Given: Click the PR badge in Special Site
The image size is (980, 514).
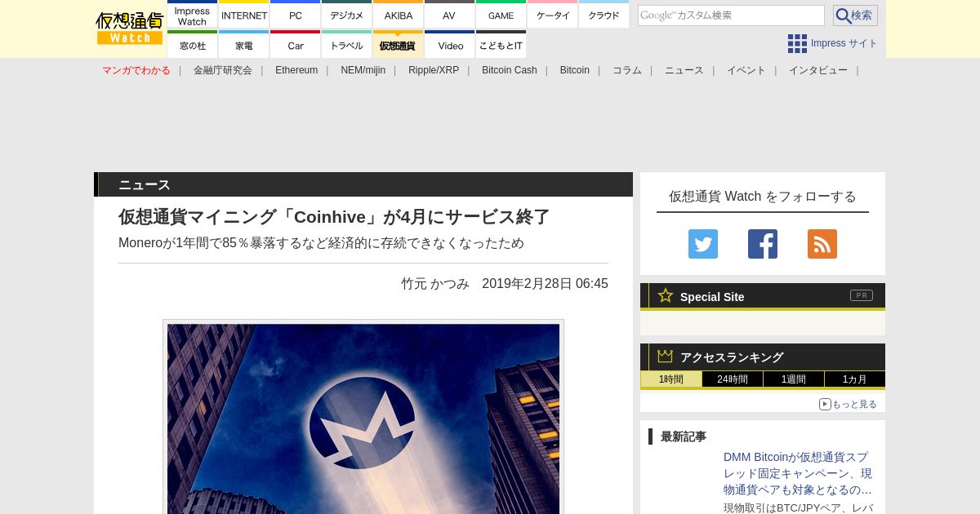Looking at the screenshot, I should (x=861, y=295).
